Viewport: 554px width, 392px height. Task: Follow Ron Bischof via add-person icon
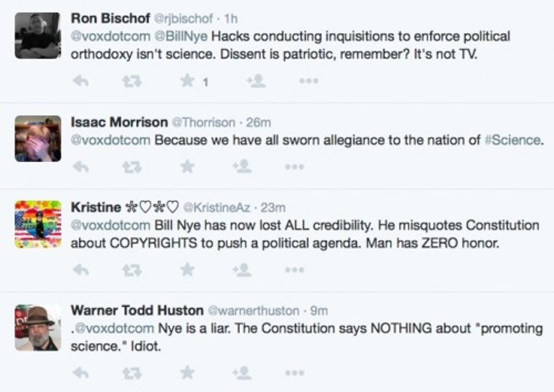click(x=256, y=82)
